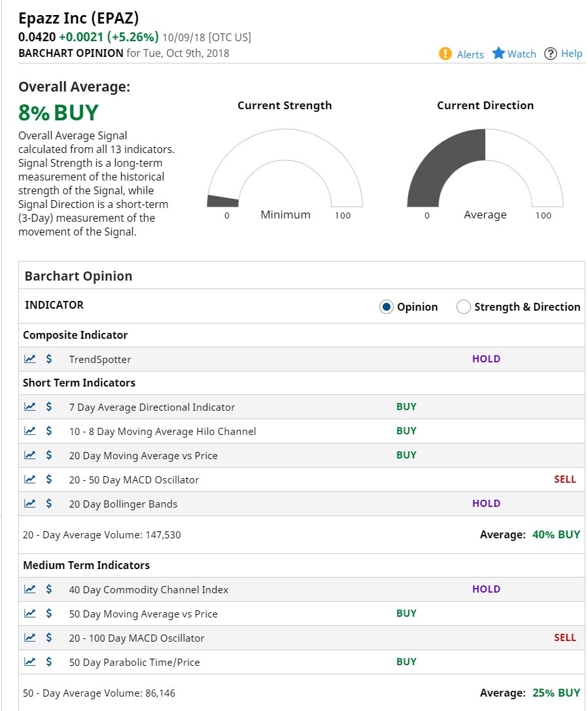The height and width of the screenshot is (711, 588).
Task: Click dollar icon for 20 Day Bollinger Bands
Action: (49, 504)
